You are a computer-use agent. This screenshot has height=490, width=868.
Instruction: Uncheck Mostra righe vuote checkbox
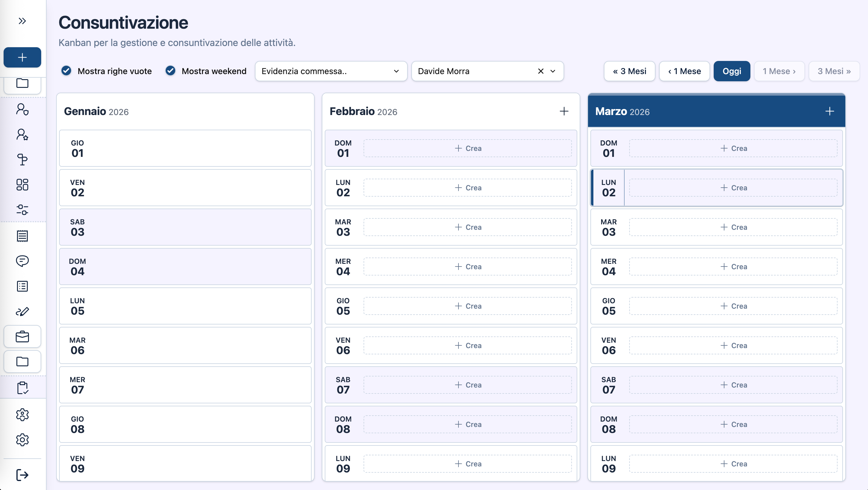[x=66, y=71]
